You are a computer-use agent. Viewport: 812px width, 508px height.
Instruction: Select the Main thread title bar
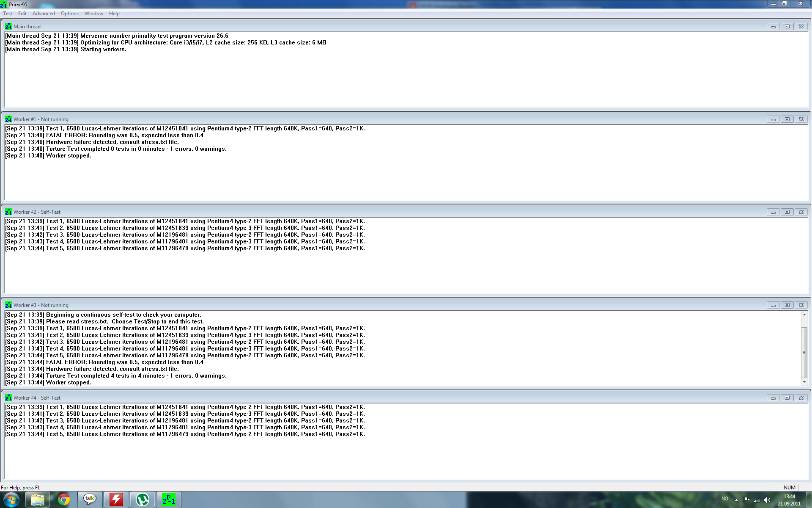[406, 26]
